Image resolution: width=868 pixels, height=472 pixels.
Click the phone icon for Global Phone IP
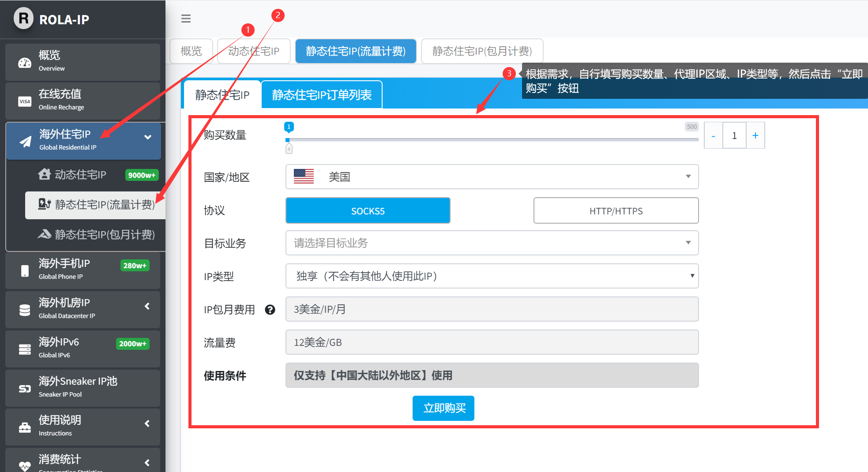pos(25,270)
